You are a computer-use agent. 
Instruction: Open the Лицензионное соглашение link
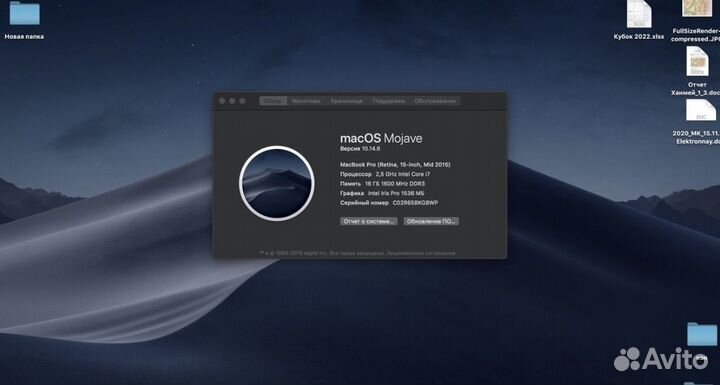point(421,253)
